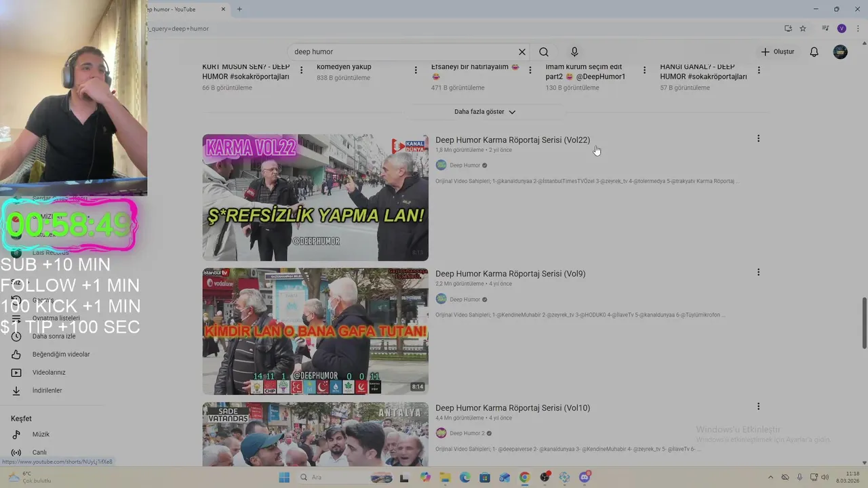This screenshot has width=868, height=488.
Task: Show hidden tray icons chevron
Action: coord(770,477)
